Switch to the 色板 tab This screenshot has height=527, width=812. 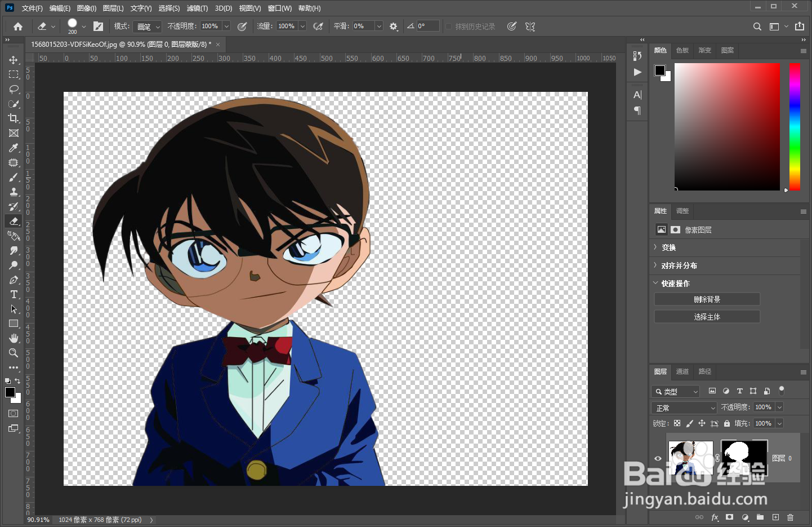(x=682, y=50)
